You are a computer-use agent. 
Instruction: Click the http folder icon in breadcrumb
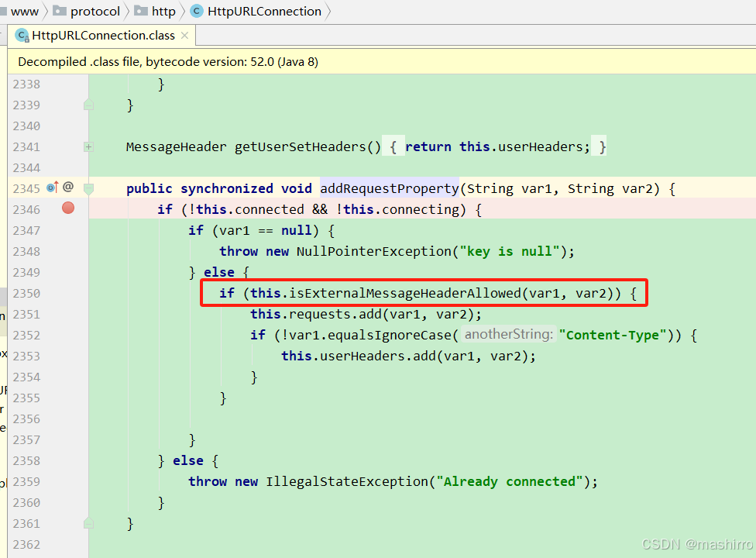(141, 11)
